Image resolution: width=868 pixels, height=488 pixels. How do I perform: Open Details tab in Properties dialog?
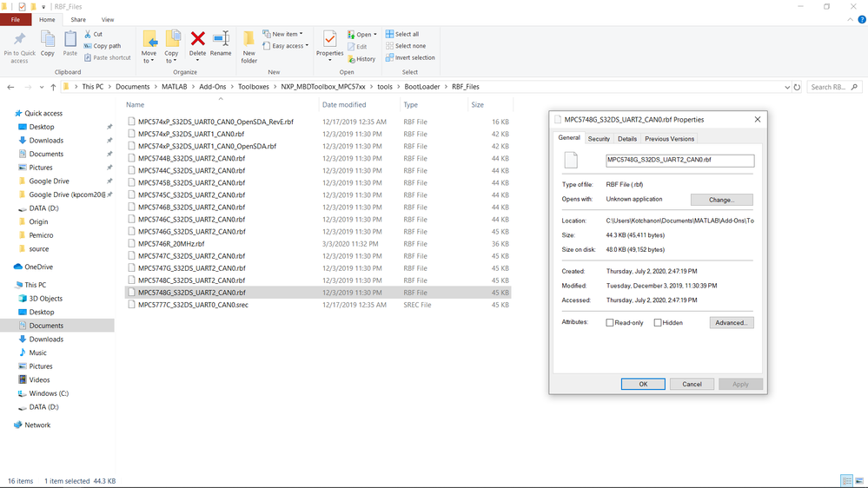coord(627,139)
